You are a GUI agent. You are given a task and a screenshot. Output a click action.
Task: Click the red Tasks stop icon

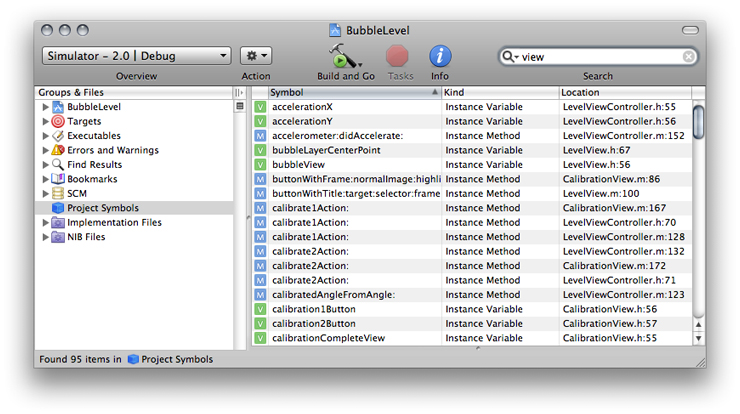(398, 56)
